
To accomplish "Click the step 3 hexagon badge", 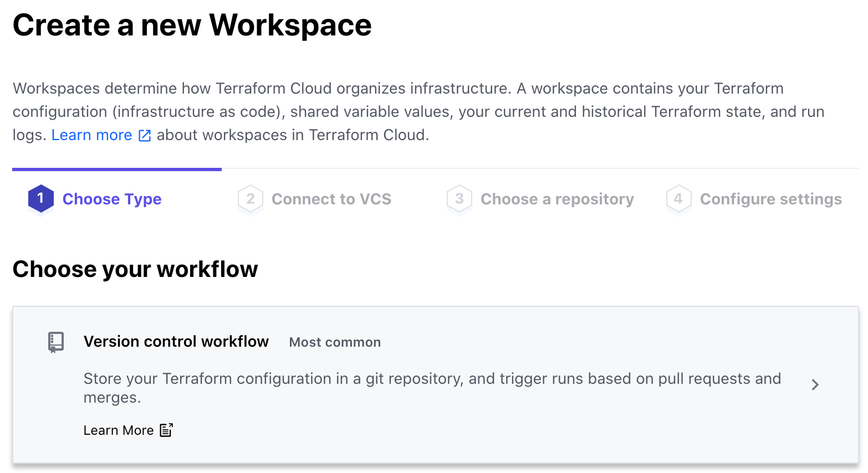I will [459, 199].
